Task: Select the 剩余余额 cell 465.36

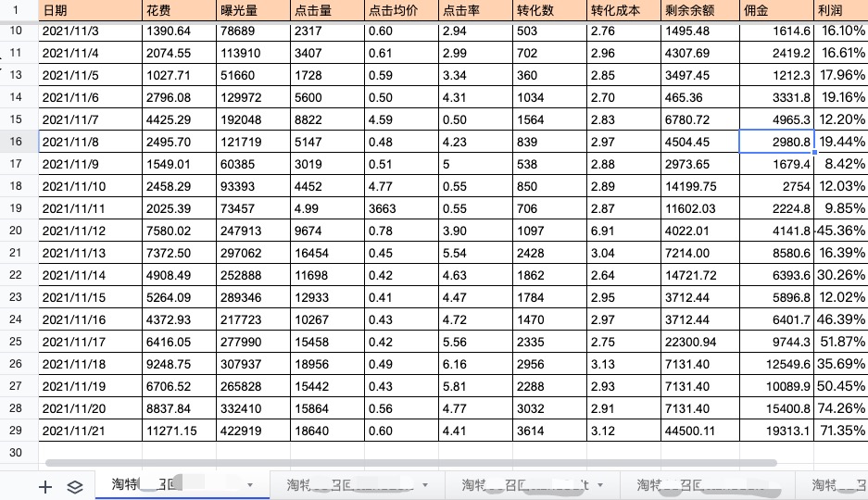Action: point(700,97)
